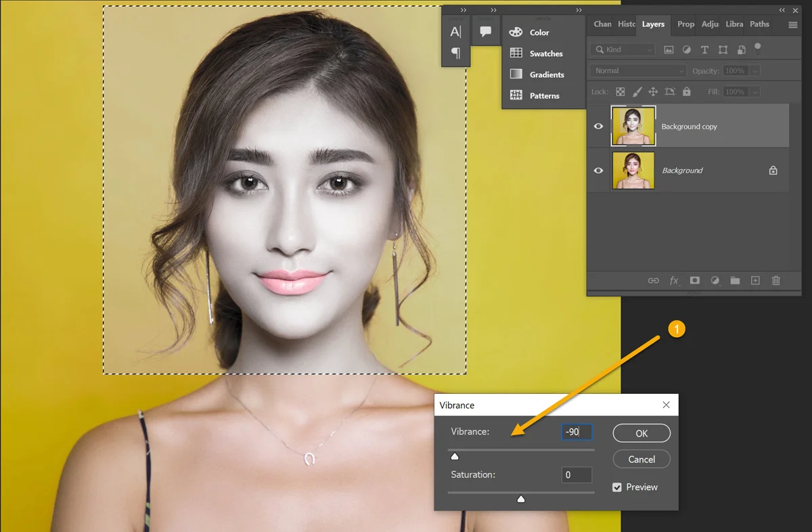Confirm Vibrance dialog with OK
Screen dimensions: 812x532
click(x=641, y=433)
